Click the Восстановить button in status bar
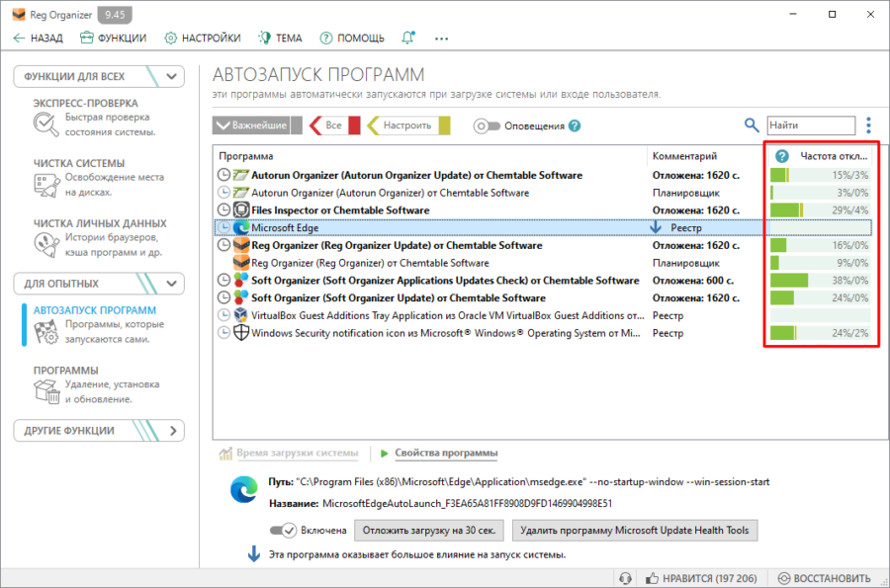The width and height of the screenshot is (890, 588). [824, 578]
